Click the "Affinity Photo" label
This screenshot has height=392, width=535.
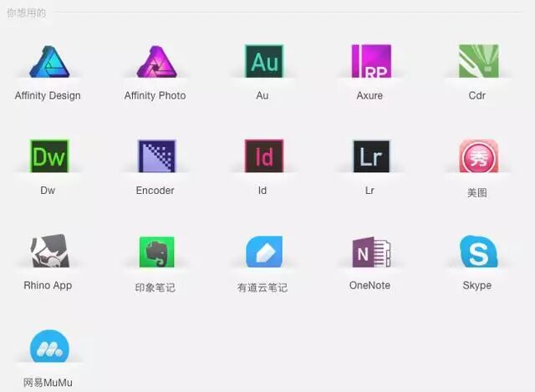[155, 95]
